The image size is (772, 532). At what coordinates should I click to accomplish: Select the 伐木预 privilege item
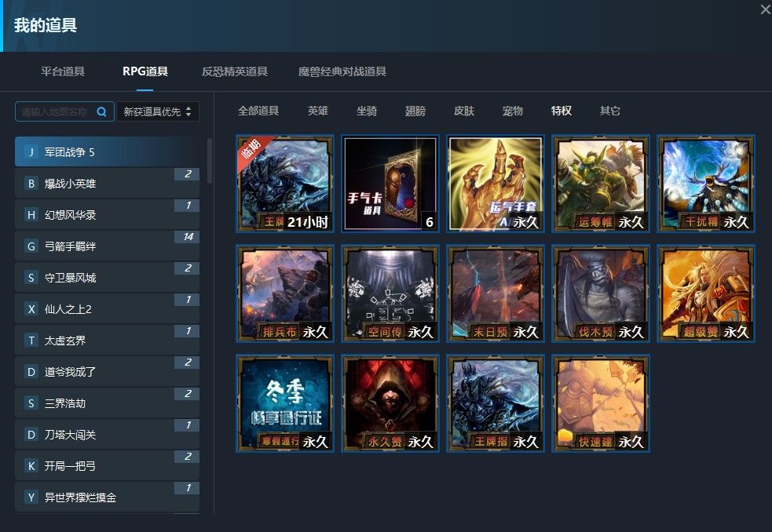601,293
